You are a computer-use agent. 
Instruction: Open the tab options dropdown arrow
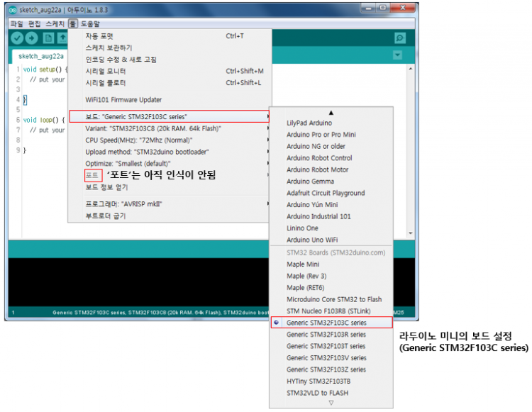pyautogui.click(x=397, y=55)
